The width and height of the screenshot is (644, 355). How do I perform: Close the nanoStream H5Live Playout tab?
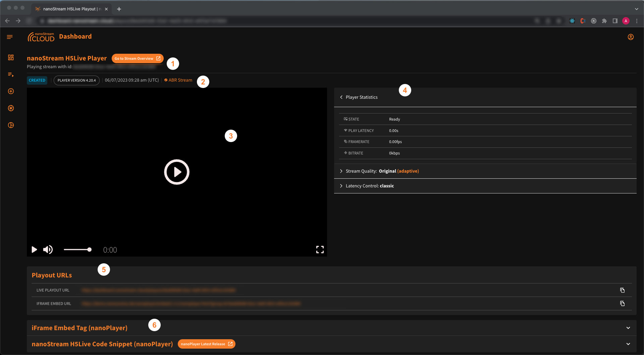(106, 9)
